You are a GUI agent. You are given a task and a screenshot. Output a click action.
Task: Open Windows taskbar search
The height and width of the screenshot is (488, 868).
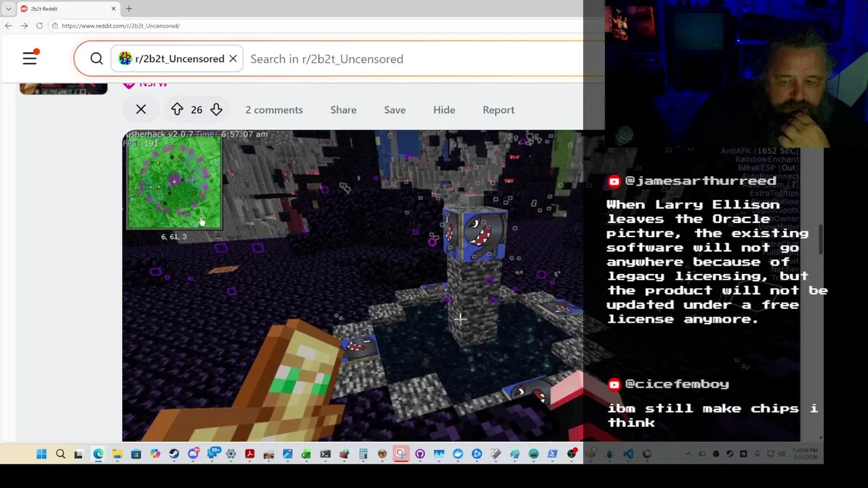tap(60, 454)
